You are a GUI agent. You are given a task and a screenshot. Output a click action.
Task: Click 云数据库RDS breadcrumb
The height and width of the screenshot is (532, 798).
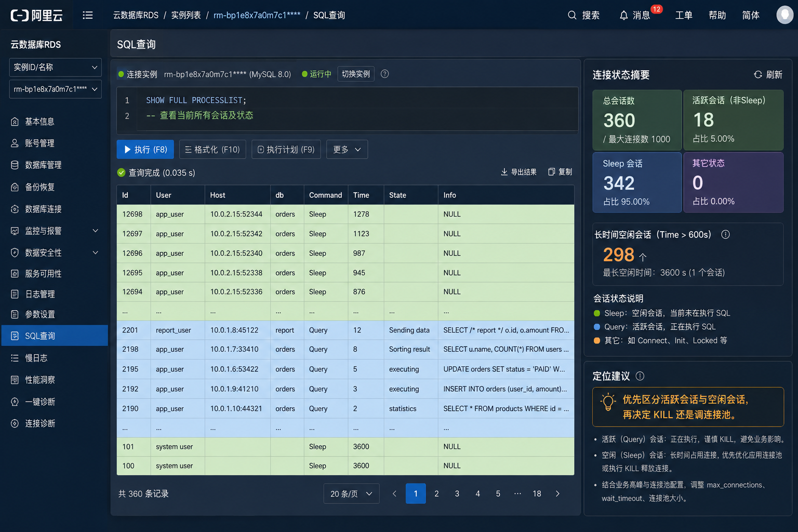[136, 15]
